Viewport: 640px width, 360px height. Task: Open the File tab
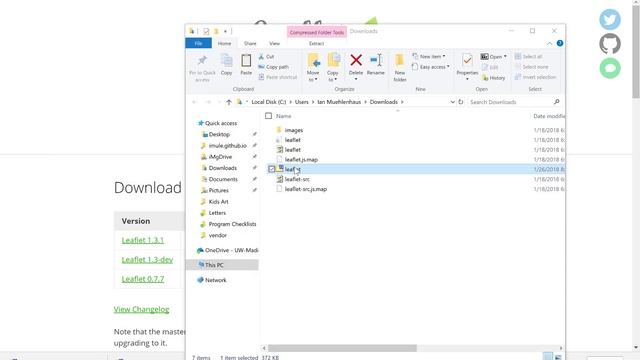click(x=198, y=43)
